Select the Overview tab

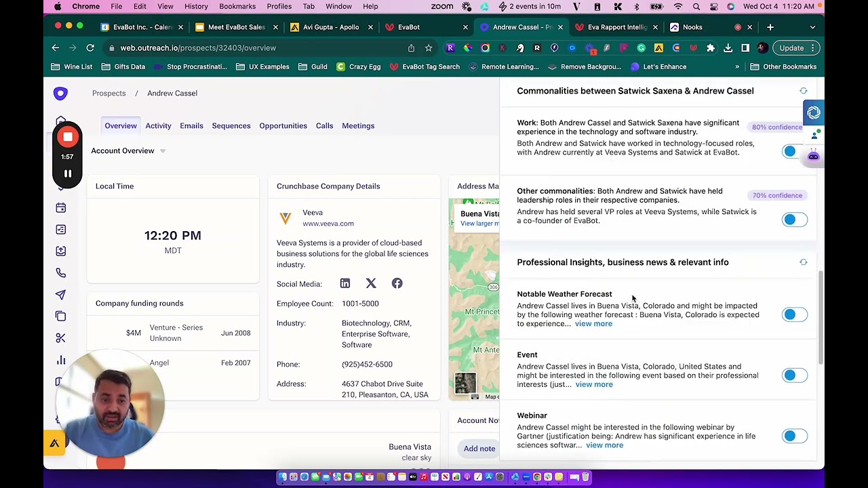(x=121, y=126)
